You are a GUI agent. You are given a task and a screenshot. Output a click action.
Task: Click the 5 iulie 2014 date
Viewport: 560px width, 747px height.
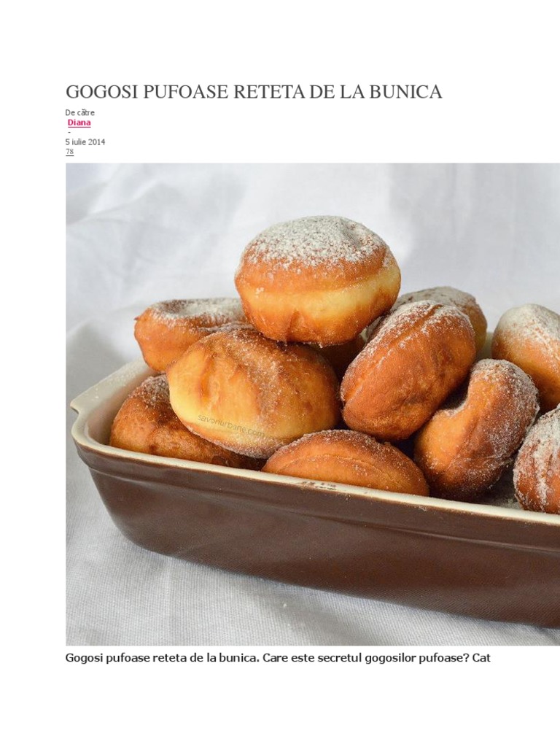[x=85, y=142]
